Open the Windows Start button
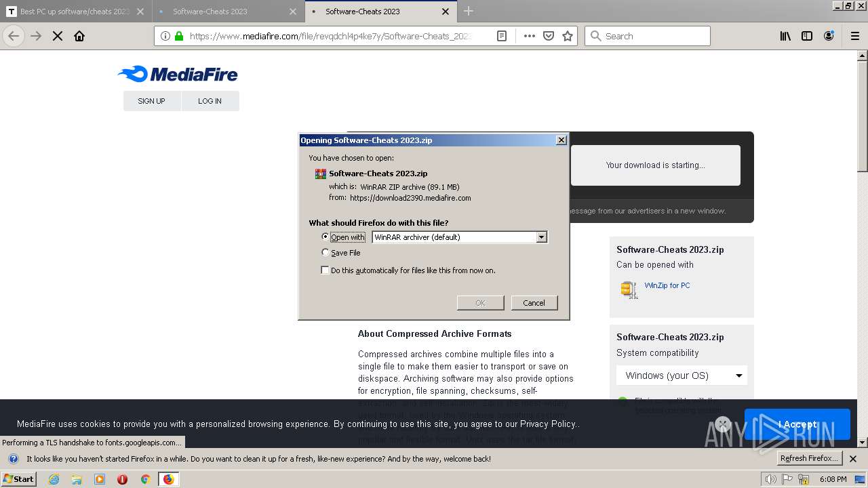Screen dimensions: 868x488 coord(19,479)
